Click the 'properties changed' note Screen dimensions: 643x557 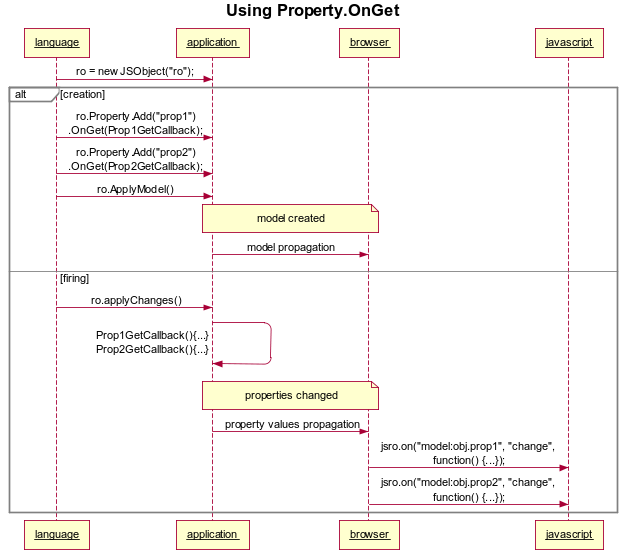tap(290, 395)
